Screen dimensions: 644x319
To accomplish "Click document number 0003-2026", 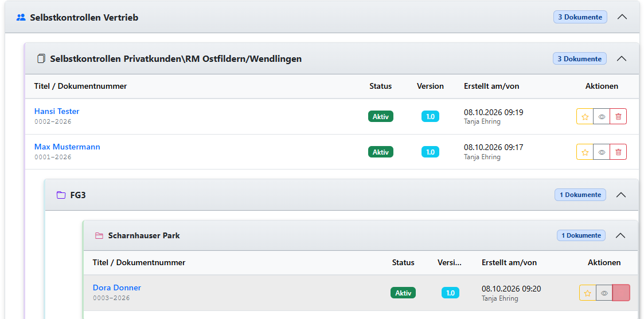I will (111, 298).
